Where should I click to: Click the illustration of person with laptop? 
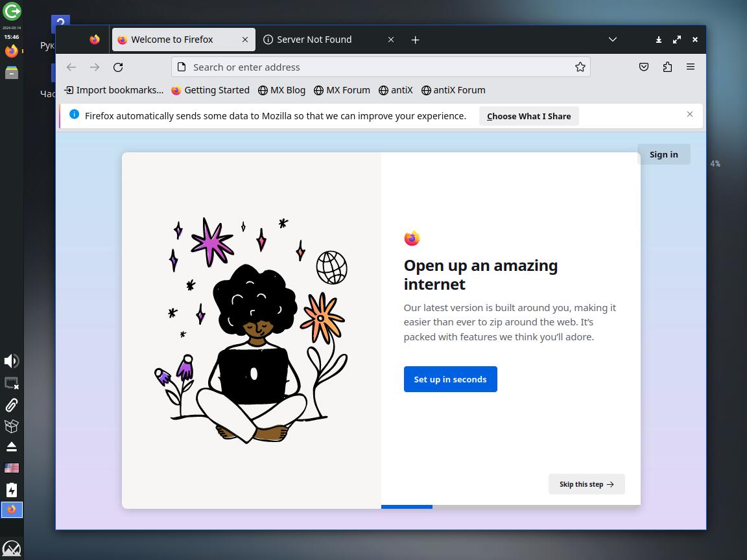pyautogui.click(x=252, y=330)
